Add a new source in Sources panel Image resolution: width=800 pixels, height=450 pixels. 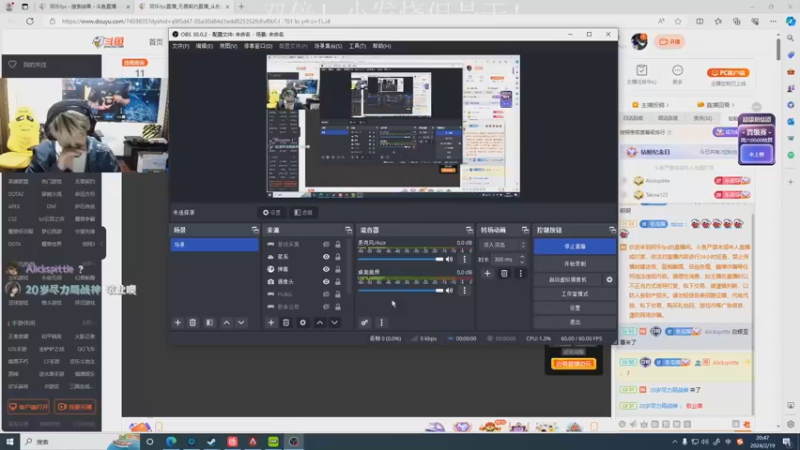point(271,322)
